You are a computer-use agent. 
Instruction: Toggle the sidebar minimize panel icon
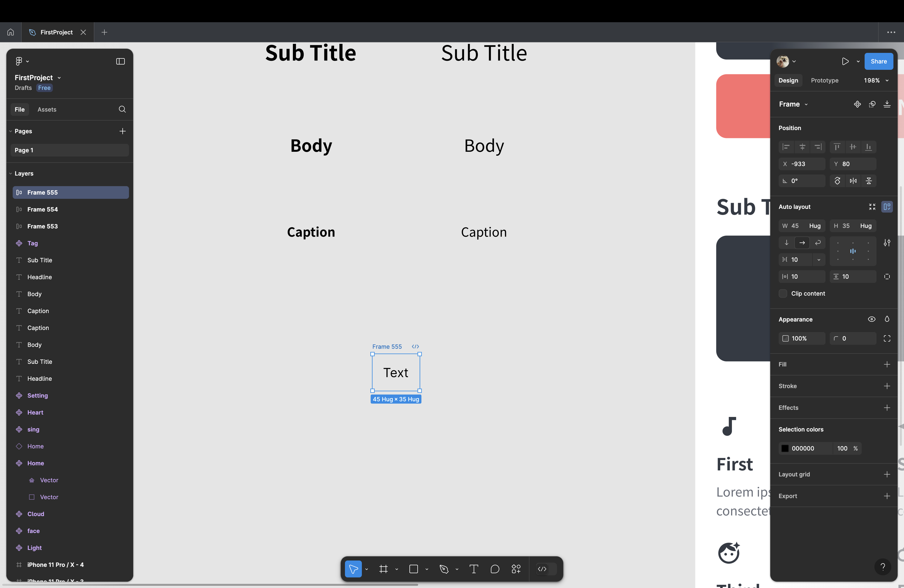(121, 62)
